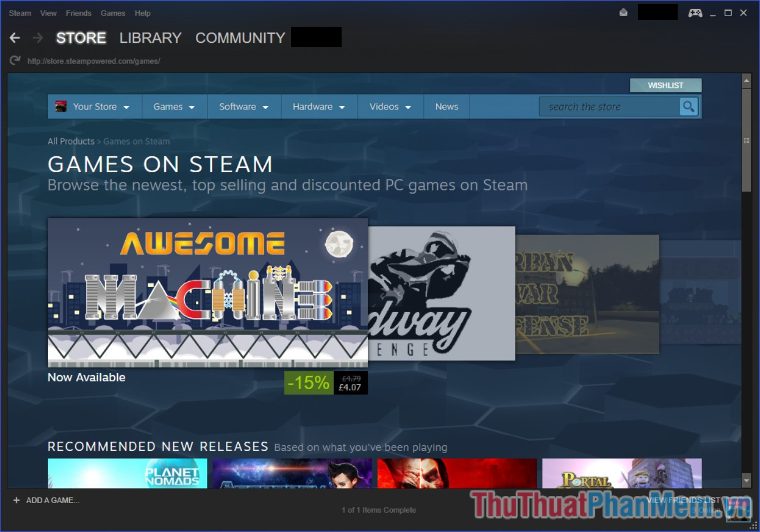The image size is (760, 532).
Task: Click the magnifying glass search icon
Action: point(688,106)
